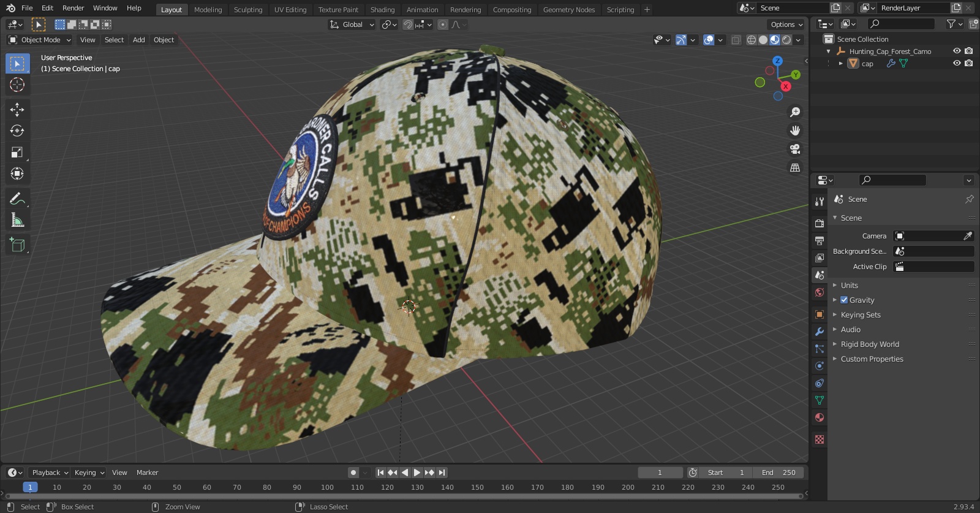Switch to rendered viewport shading
Screen dimensions: 980x513
click(786, 40)
